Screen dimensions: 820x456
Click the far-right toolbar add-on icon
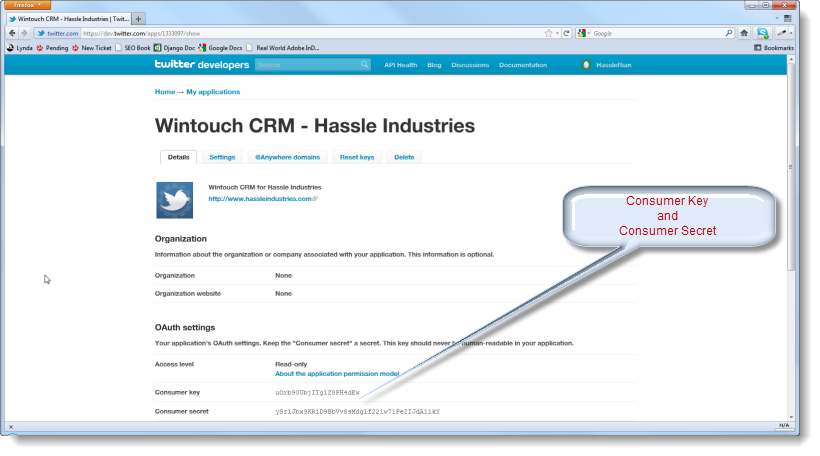(x=782, y=33)
